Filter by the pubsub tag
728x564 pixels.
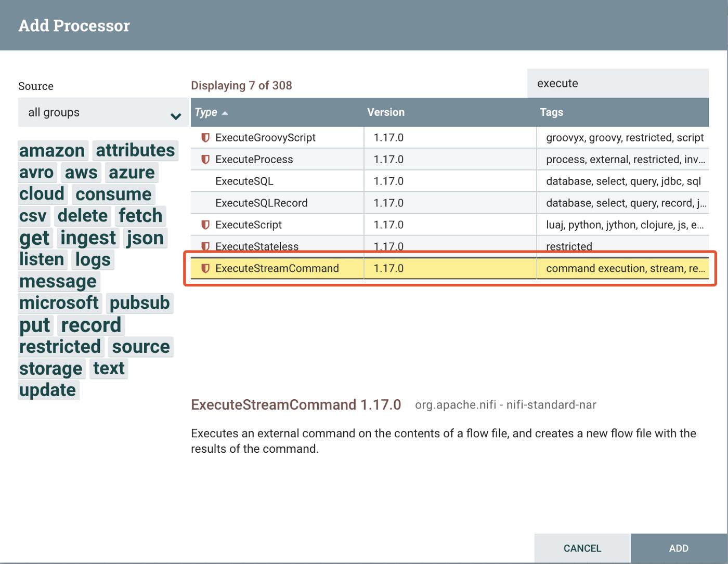coord(139,303)
